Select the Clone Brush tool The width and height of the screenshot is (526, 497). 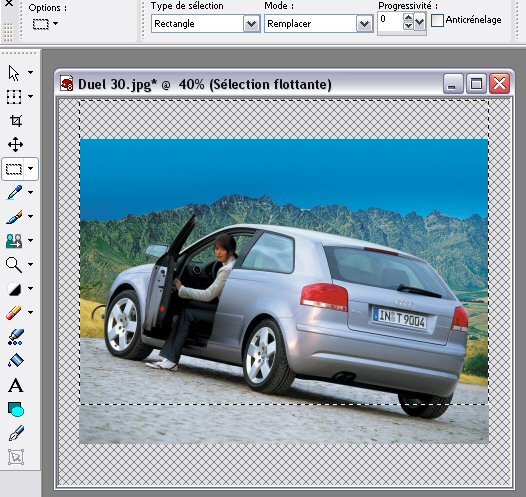tap(14, 241)
